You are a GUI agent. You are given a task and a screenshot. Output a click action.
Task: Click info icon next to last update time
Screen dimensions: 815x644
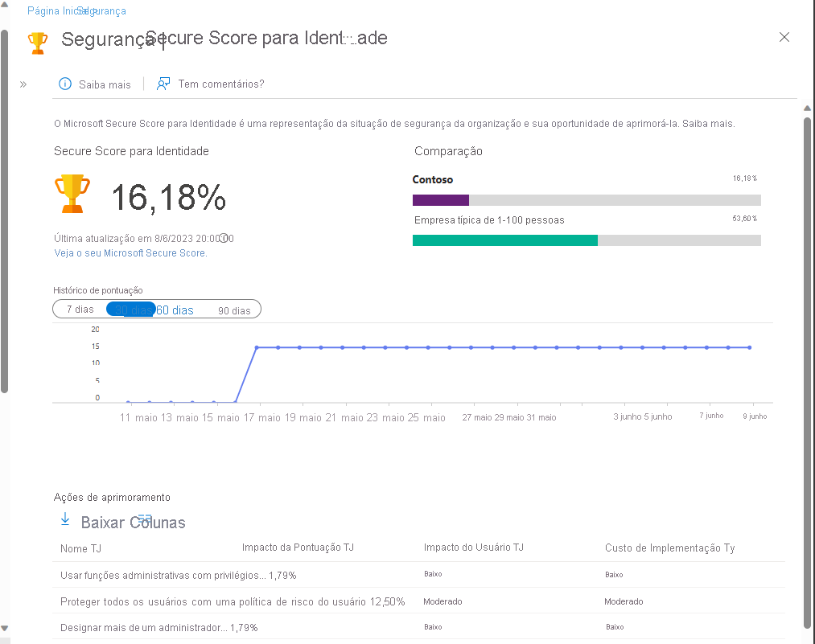pos(224,238)
